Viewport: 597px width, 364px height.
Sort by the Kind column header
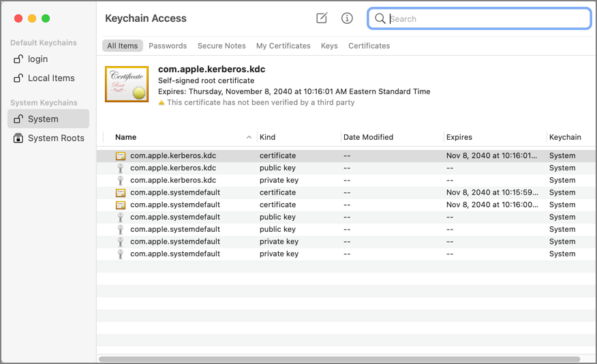267,137
